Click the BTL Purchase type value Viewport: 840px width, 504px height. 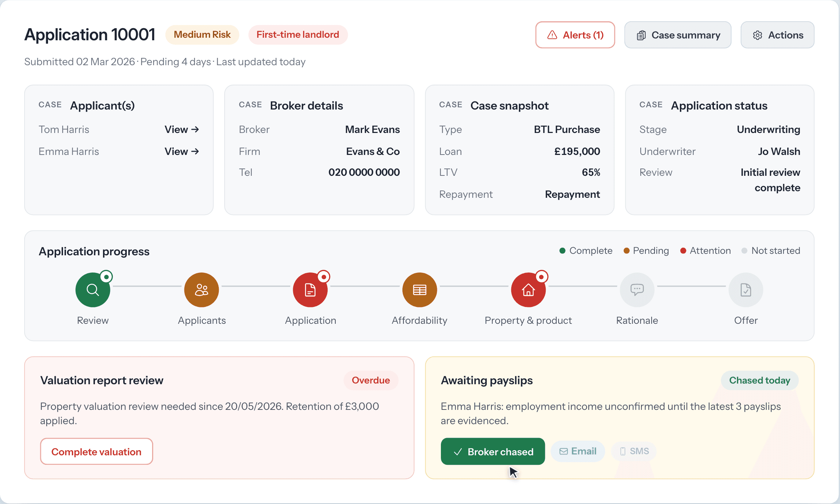pos(567,129)
